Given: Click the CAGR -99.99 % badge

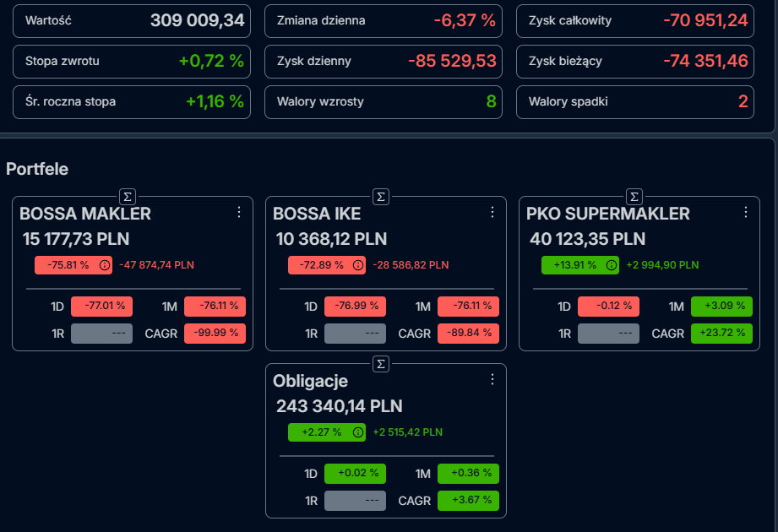Looking at the screenshot, I should (215, 334).
